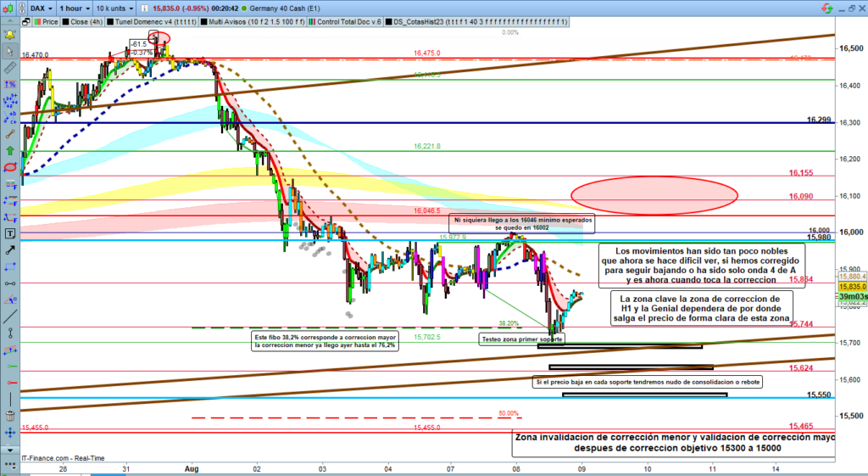Select the text annotation tool

point(9,232)
